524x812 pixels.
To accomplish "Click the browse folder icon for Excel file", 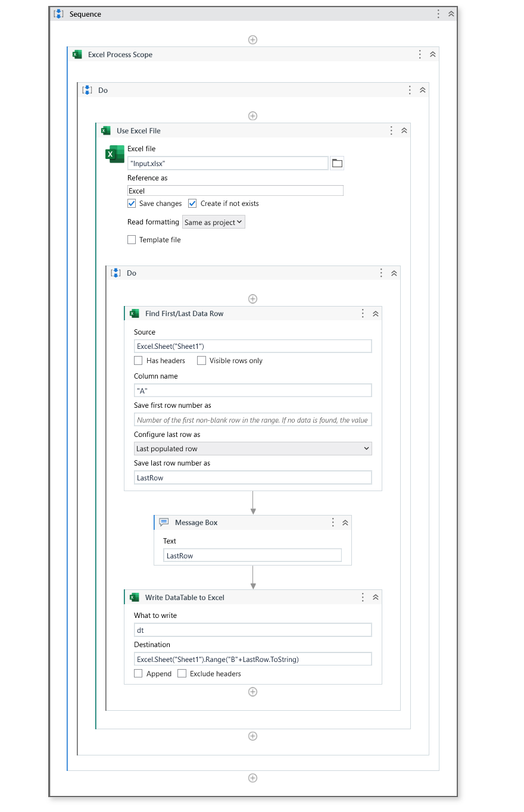I will pos(337,163).
